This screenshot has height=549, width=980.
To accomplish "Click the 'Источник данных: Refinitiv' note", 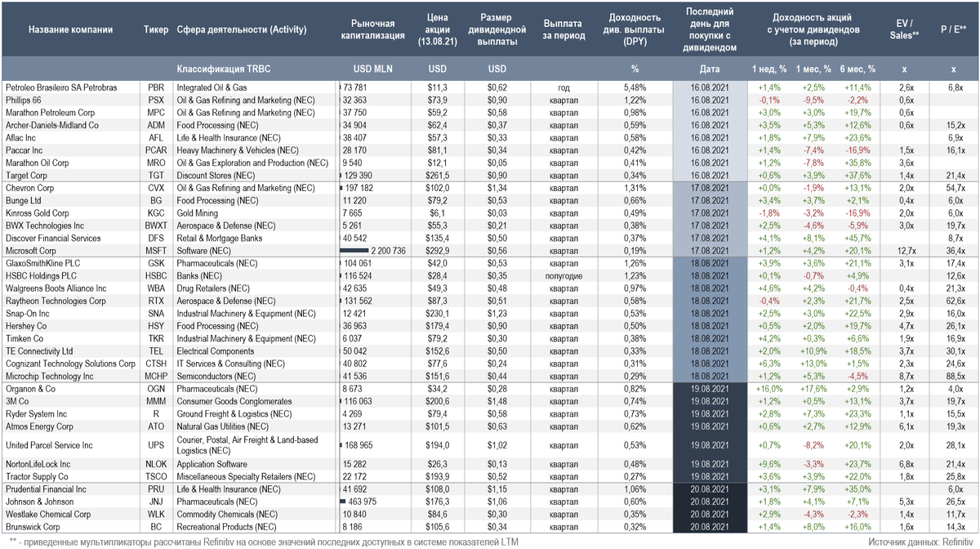I will tap(920, 542).
